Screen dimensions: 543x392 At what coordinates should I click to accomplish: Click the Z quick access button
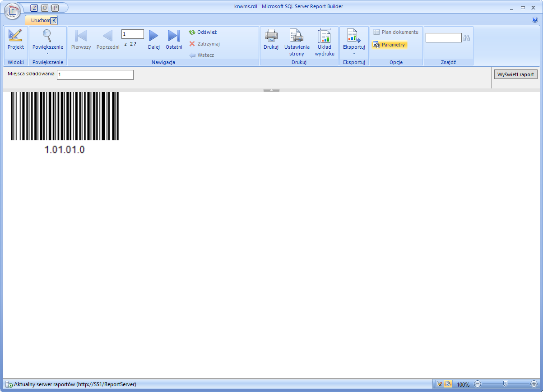[x=35, y=8]
